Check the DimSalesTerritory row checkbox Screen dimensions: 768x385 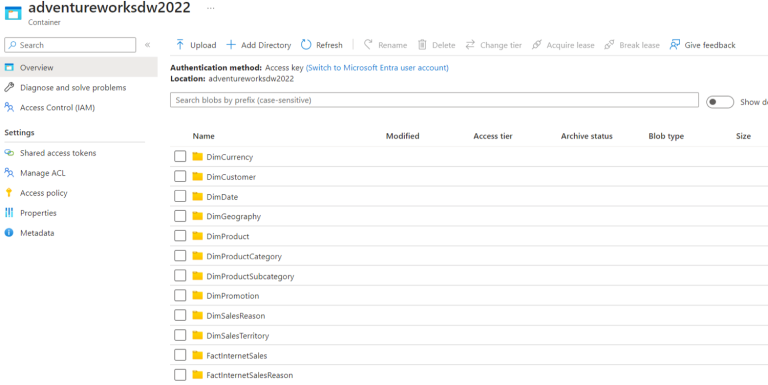pyautogui.click(x=180, y=335)
